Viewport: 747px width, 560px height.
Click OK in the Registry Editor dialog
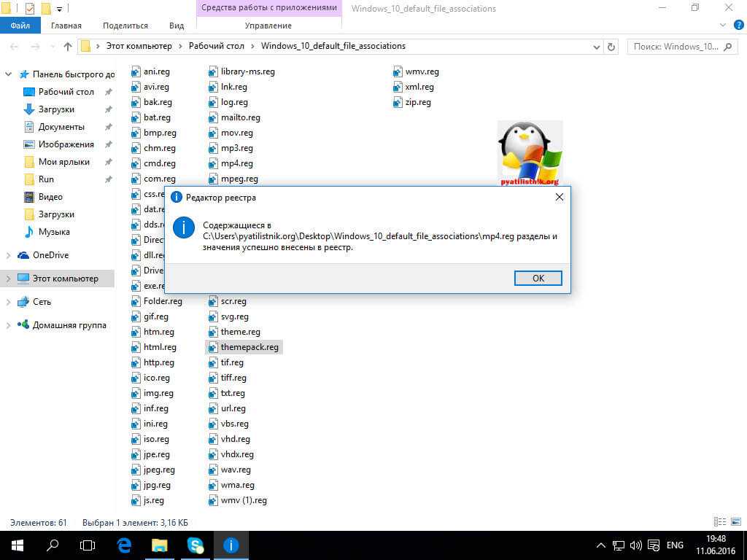click(x=538, y=278)
